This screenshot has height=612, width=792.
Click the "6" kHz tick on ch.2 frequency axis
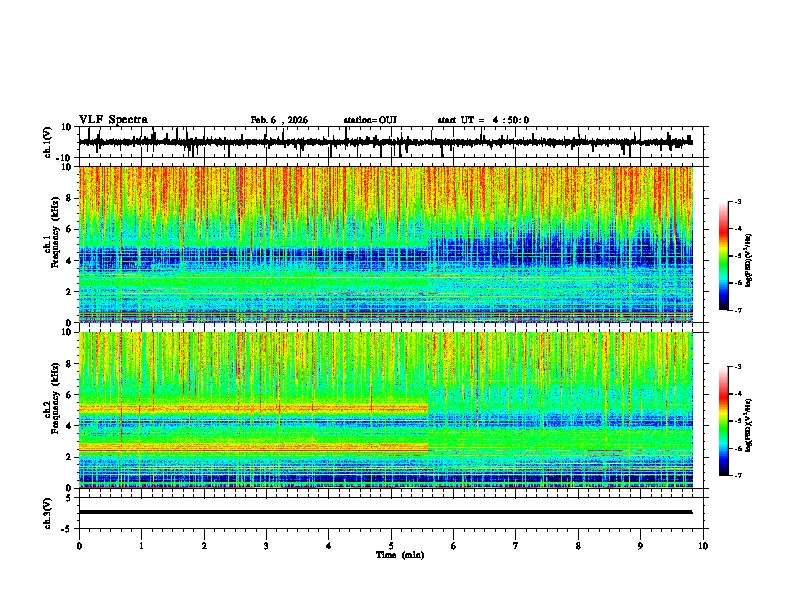[69, 395]
